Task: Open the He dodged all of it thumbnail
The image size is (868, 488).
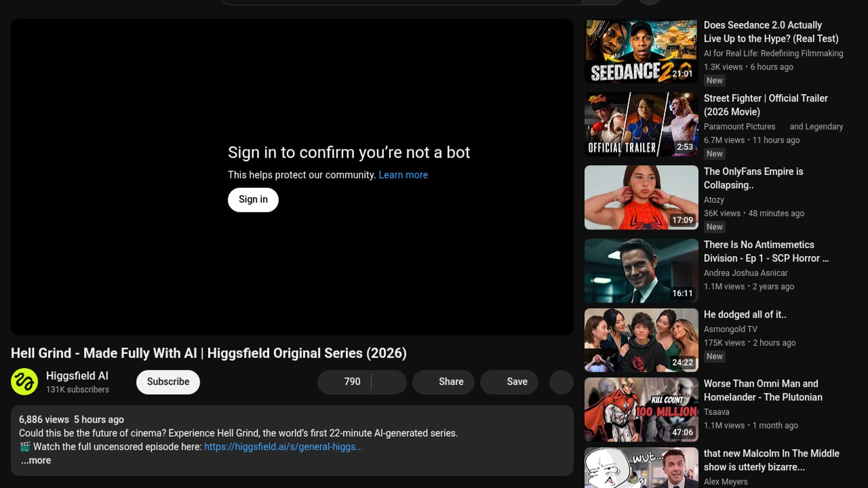Action: (641, 340)
